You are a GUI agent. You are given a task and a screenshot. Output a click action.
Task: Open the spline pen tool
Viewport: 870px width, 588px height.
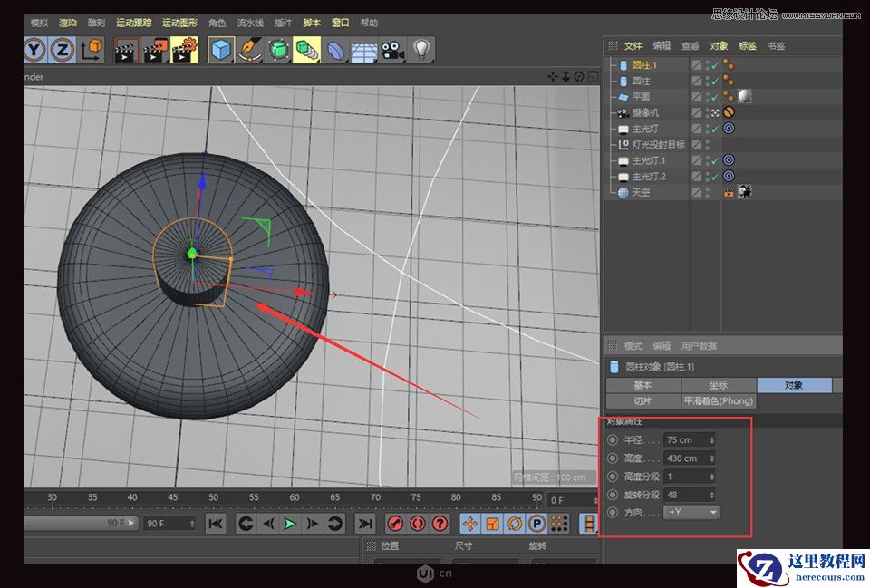click(252, 50)
